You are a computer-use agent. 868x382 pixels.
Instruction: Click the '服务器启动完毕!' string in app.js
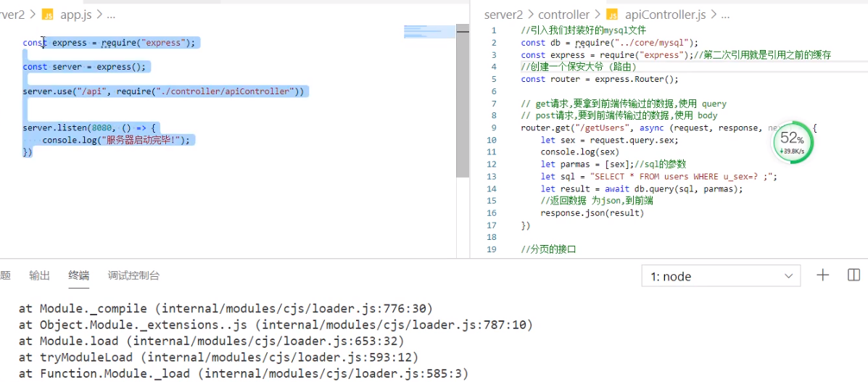click(141, 140)
